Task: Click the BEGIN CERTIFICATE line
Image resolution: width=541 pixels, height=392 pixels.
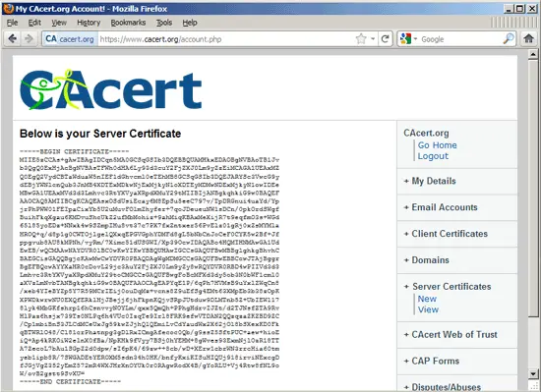Action: [74, 151]
